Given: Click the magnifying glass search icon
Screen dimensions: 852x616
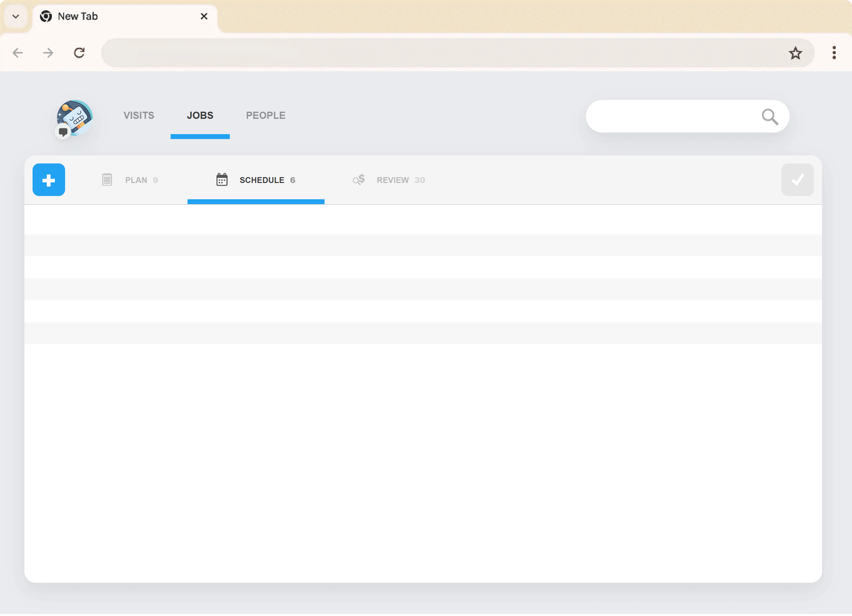Looking at the screenshot, I should click(769, 117).
